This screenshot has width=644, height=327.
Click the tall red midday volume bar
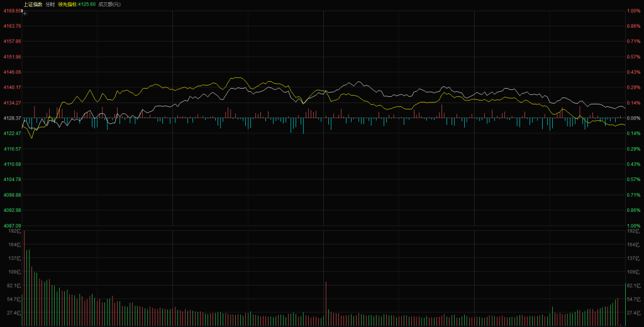click(326, 303)
